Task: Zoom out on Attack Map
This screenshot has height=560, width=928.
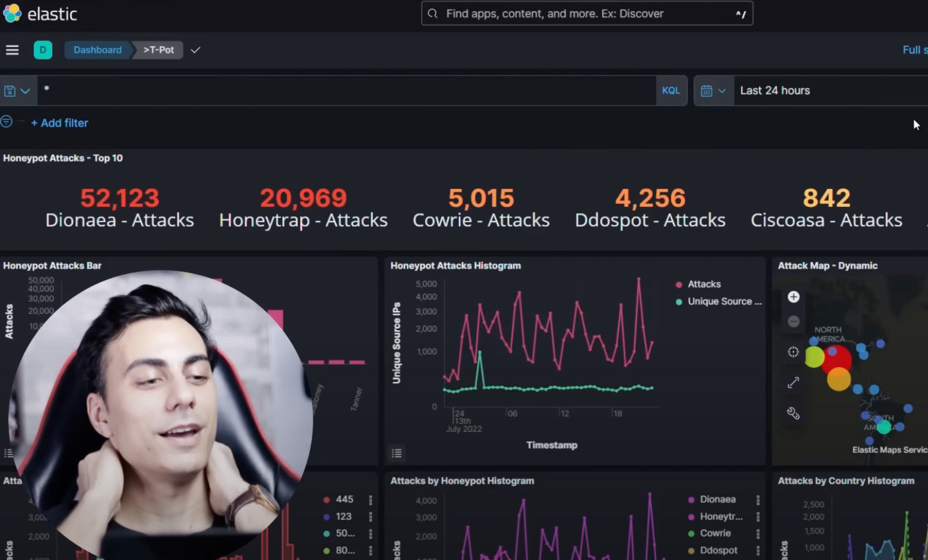Action: [x=793, y=321]
